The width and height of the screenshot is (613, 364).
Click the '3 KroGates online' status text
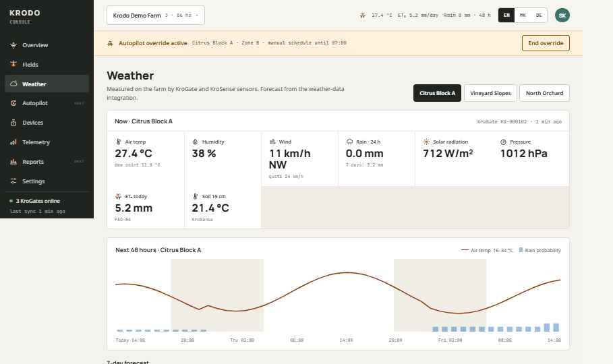coord(38,201)
